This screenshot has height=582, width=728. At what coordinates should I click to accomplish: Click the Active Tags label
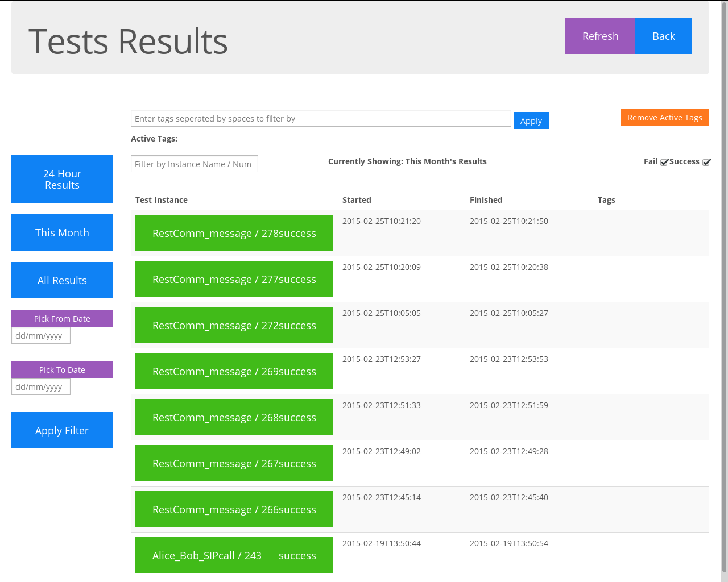(154, 139)
